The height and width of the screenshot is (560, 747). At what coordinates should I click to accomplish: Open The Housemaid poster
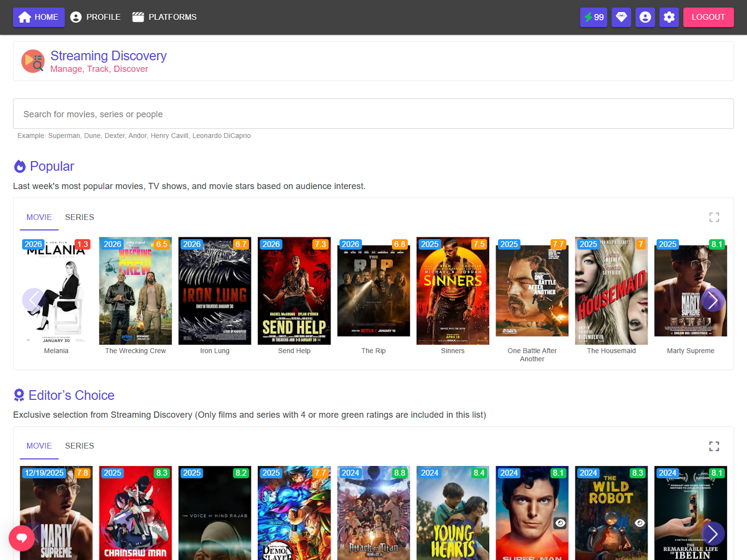point(611,291)
